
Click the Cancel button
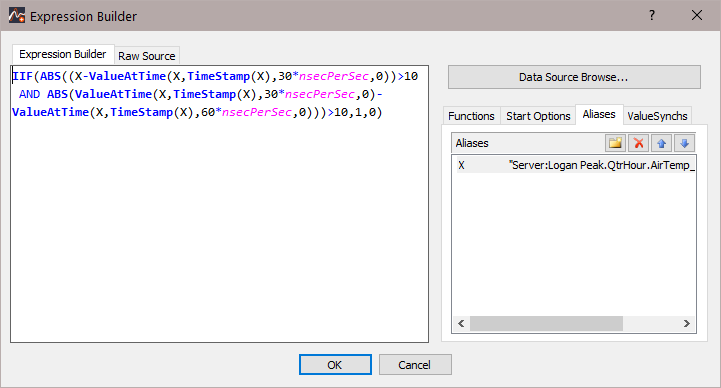click(x=415, y=365)
